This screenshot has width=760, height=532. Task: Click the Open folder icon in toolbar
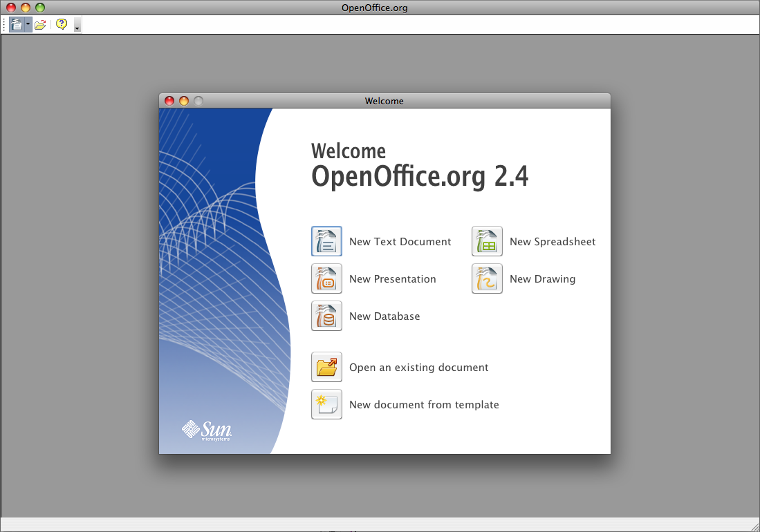coord(40,25)
